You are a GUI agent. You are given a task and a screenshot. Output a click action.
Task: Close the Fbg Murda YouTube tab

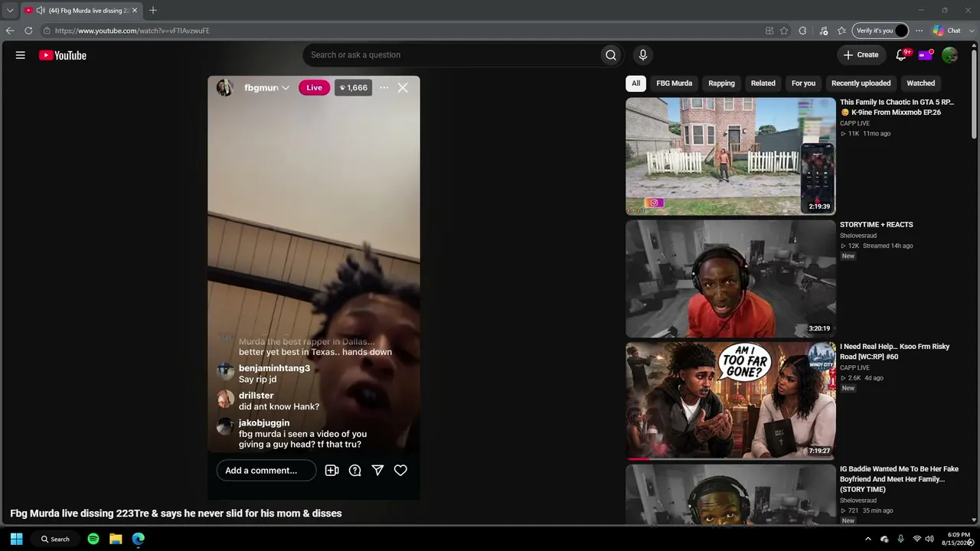(x=135, y=11)
